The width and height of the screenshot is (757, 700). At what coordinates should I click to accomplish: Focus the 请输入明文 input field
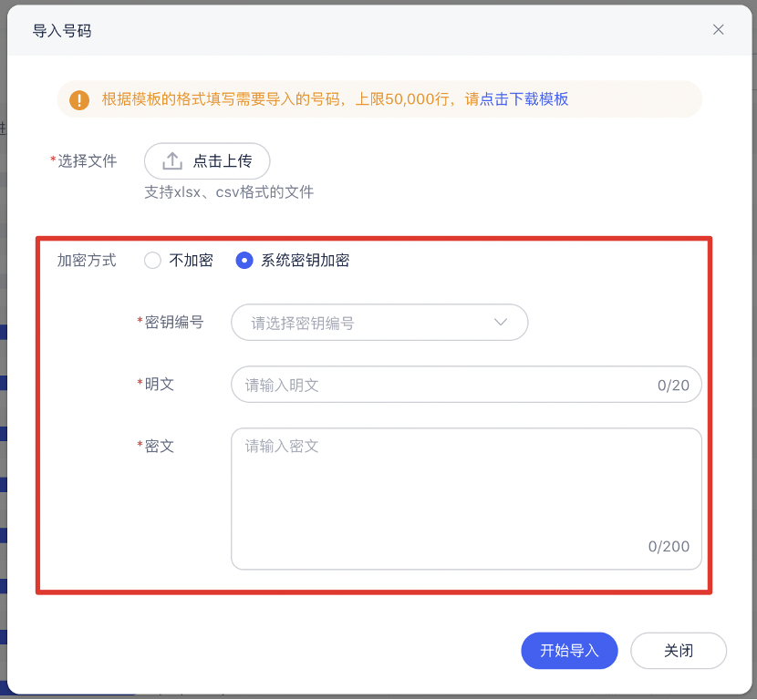[x=466, y=385]
